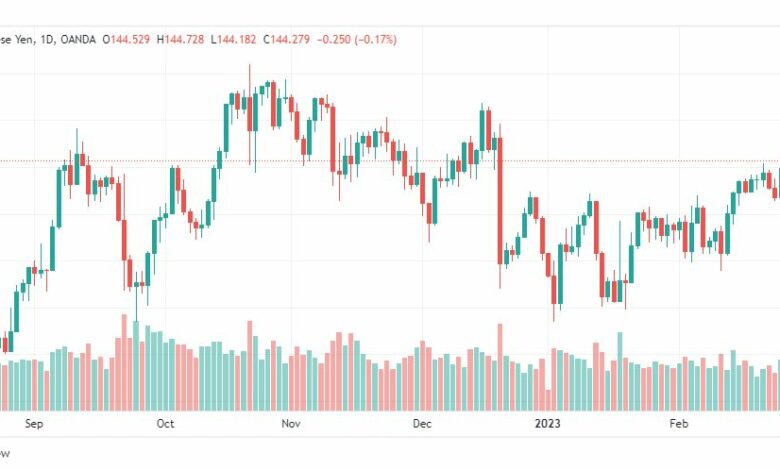The image size is (780, 470).
Task: Select the Nov label on time axis
Action: pyautogui.click(x=291, y=424)
